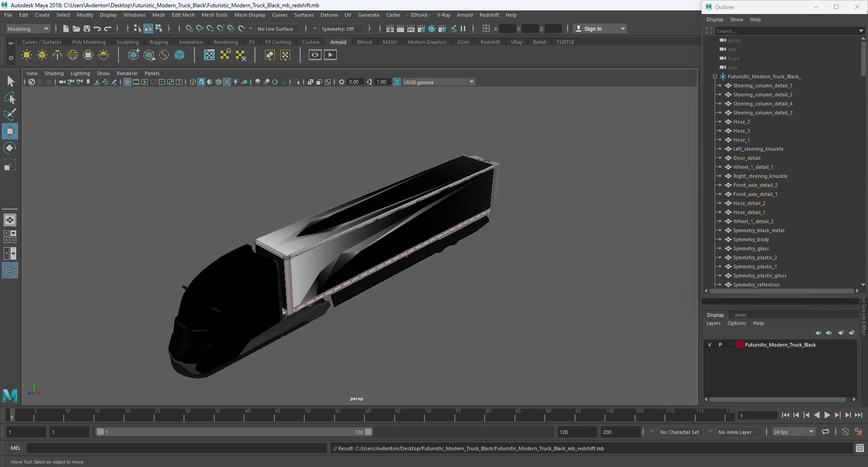
Task: Click the Save scene icon
Action: click(87, 29)
